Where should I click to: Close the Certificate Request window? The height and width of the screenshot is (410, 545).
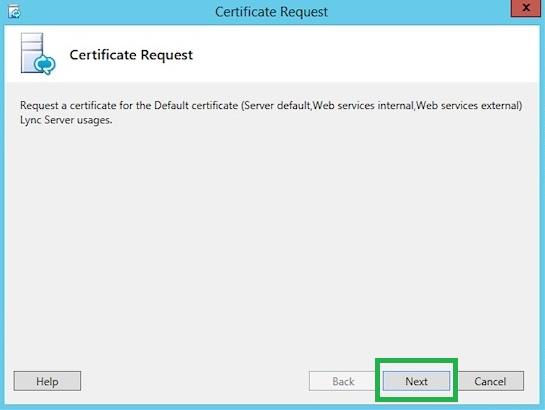coord(526,8)
